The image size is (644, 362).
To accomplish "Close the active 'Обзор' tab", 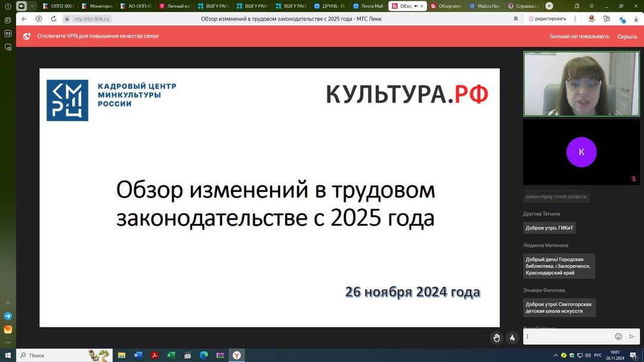I will coord(422,6).
